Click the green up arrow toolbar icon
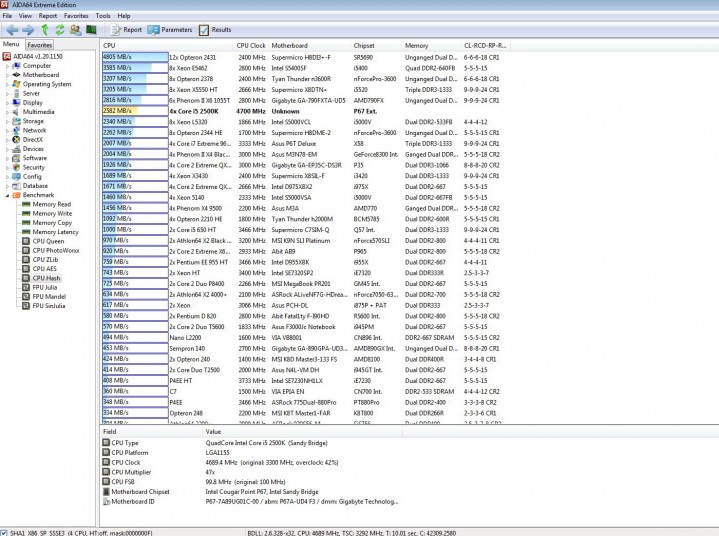 (44, 30)
